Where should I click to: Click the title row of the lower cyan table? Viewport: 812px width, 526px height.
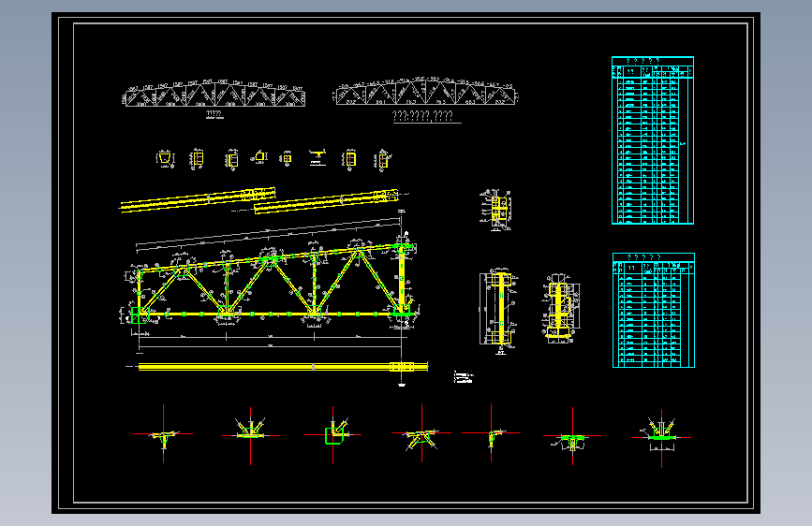[x=654, y=257]
